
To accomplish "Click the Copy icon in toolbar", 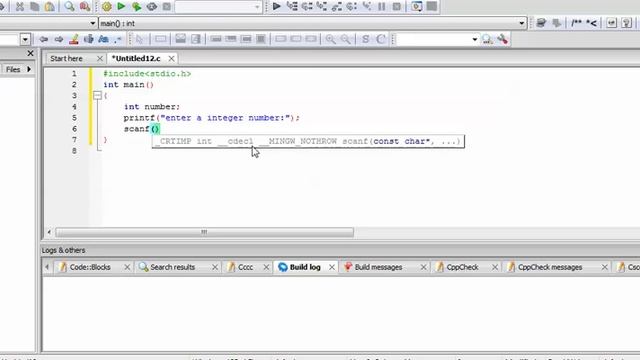I will point(35,7).
